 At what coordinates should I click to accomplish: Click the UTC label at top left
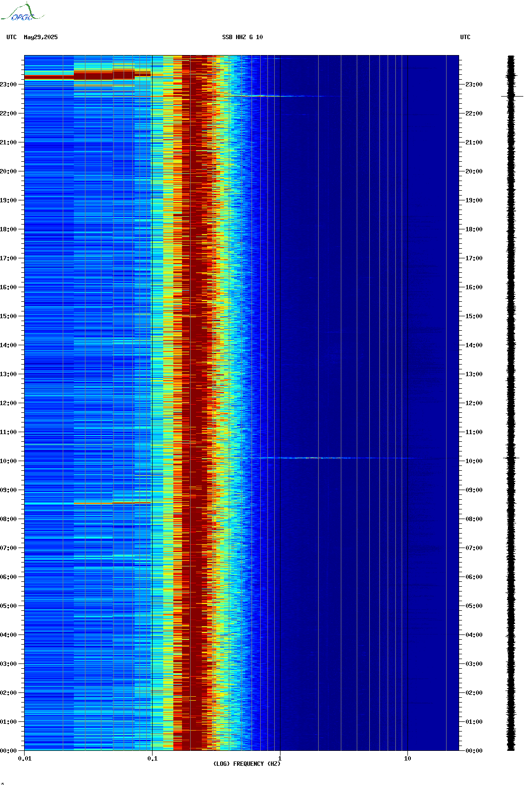pyautogui.click(x=12, y=37)
